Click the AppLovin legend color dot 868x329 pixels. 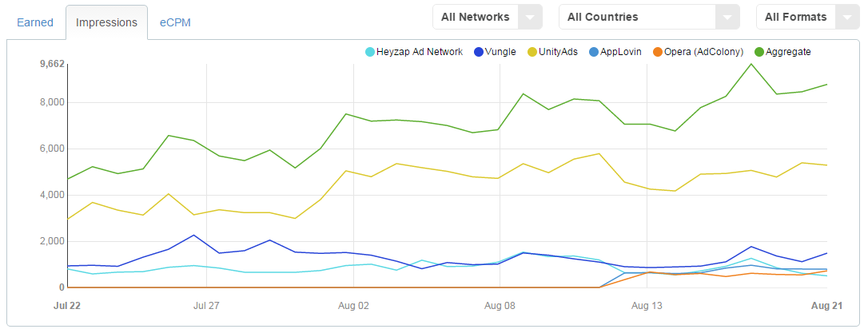coord(592,53)
